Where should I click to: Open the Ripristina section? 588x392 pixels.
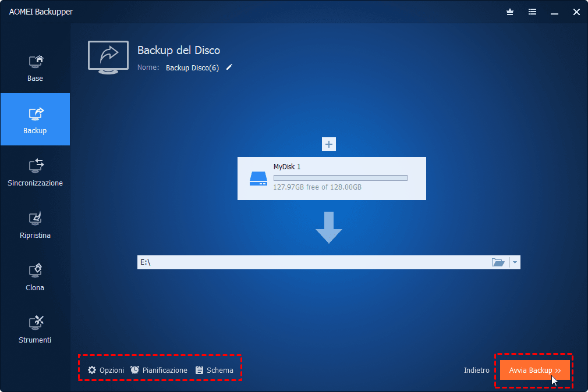(x=36, y=224)
